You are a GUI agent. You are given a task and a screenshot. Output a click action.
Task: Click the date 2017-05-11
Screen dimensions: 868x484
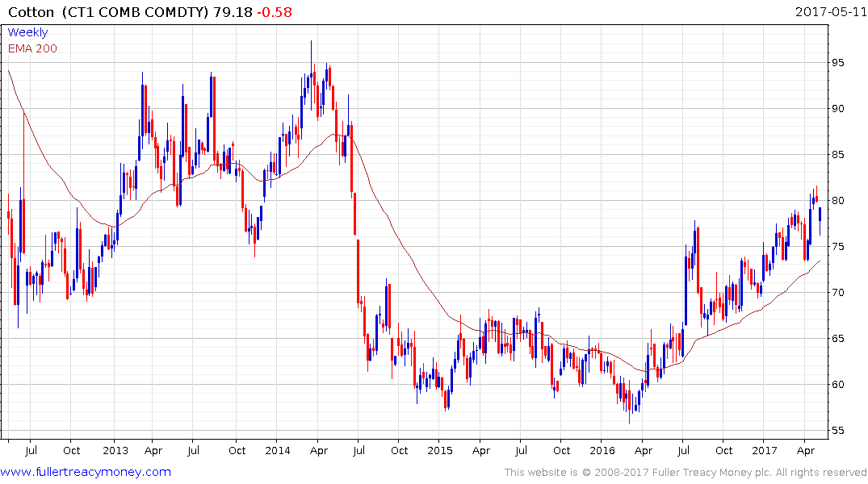831,11
